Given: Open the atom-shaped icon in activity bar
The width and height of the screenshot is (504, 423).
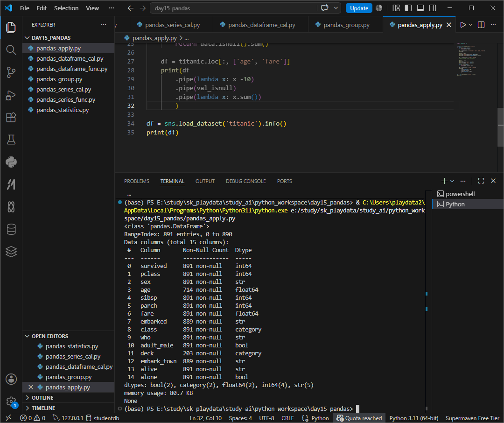Looking at the screenshot, I should [x=11, y=207].
